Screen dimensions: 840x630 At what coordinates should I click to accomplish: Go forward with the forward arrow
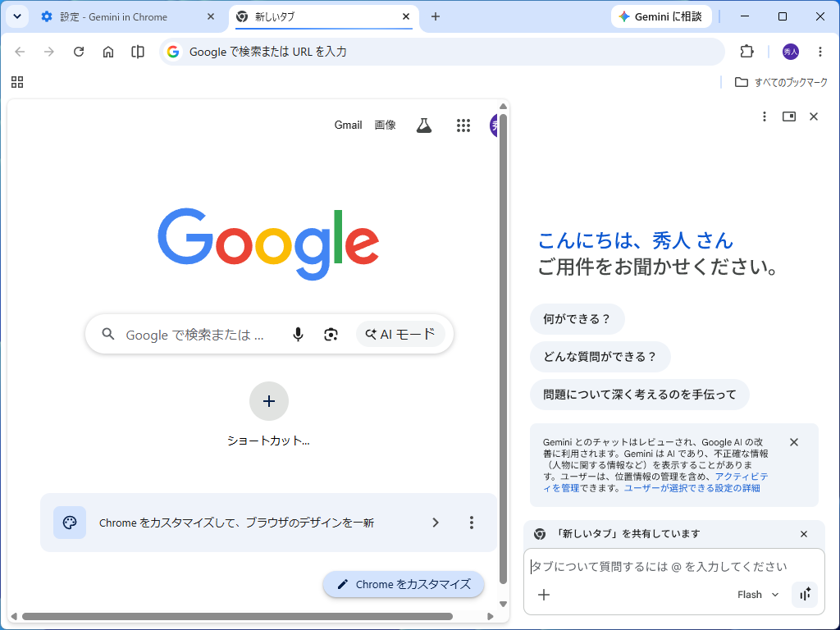(x=48, y=52)
